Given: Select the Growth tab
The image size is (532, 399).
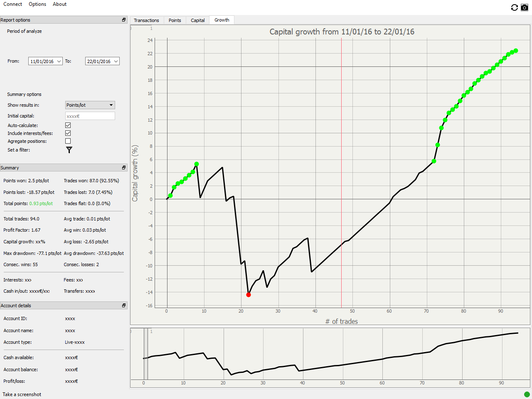Looking at the screenshot, I should 222,20.
